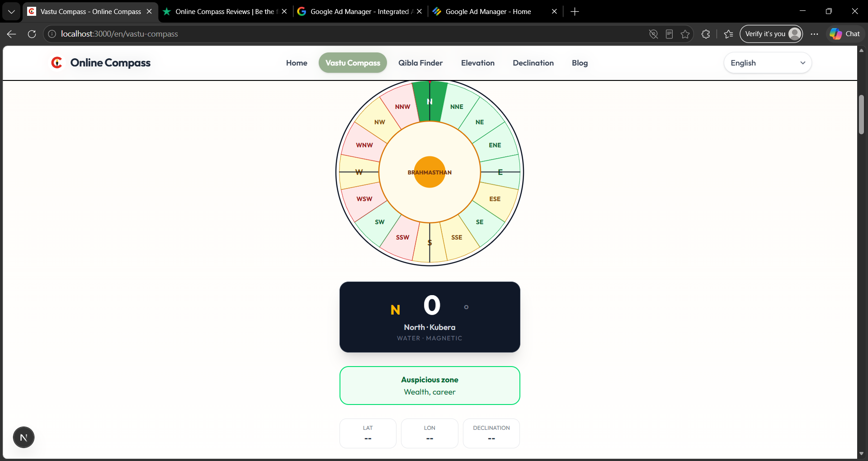The image size is (868, 461).
Task: Open a new browser tab
Action: [x=575, y=11]
